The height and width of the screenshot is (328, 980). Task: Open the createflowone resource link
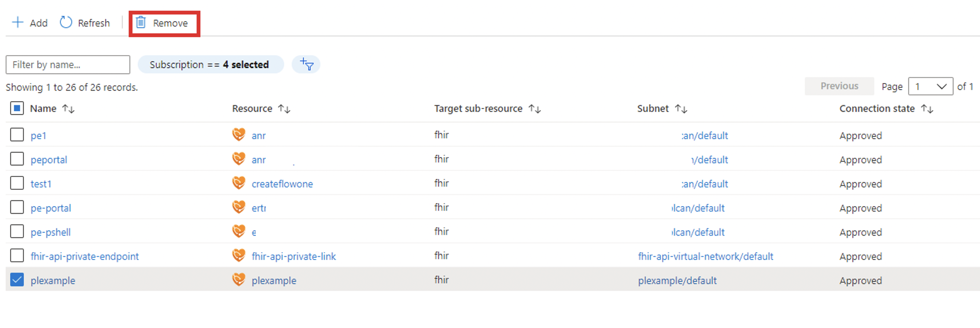[x=282, y=184]
